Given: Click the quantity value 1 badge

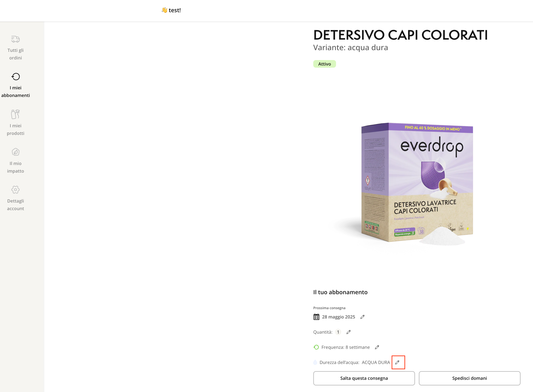Looking at the screenshot, I should tap(338, 332).
